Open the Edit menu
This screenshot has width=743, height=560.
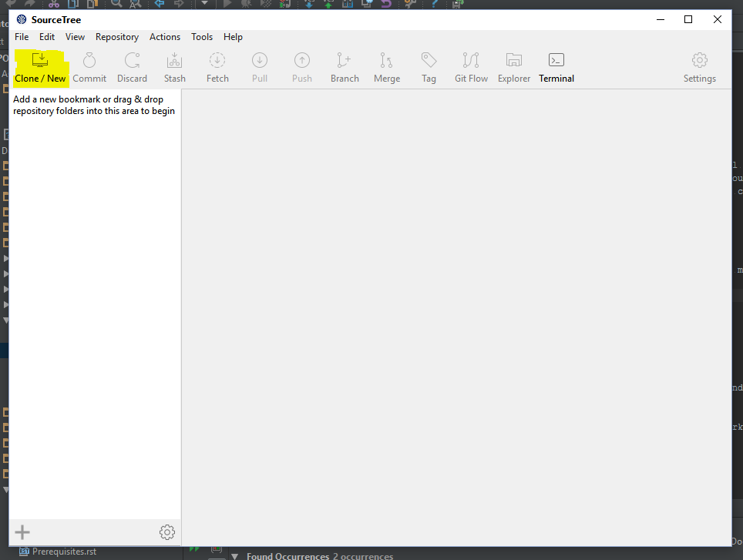tap(47, 37)
